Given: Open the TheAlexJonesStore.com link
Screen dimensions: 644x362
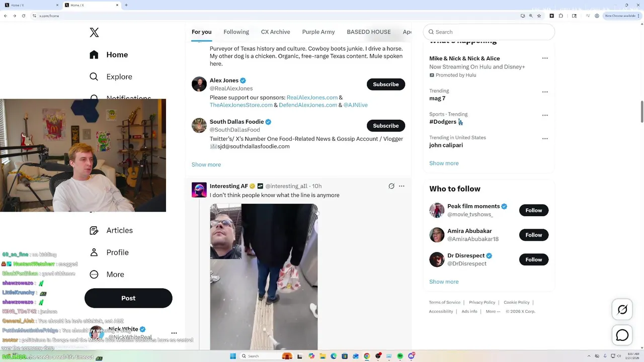Looking at the screenshot, I should 241,105.
